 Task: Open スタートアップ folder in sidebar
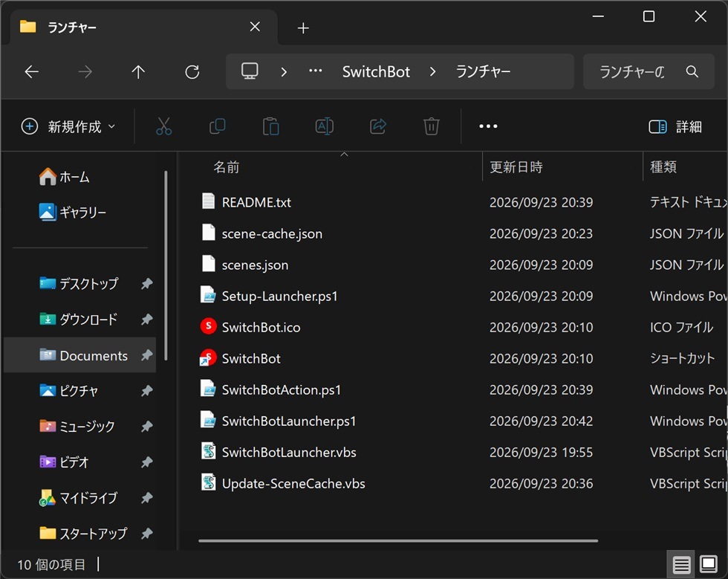click(x=82, y=534)
